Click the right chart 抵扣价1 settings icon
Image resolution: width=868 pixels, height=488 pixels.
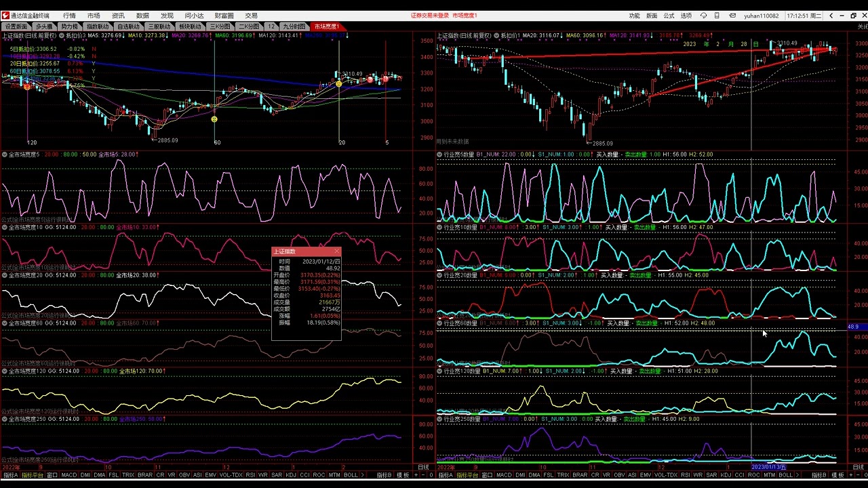[496, 35]
